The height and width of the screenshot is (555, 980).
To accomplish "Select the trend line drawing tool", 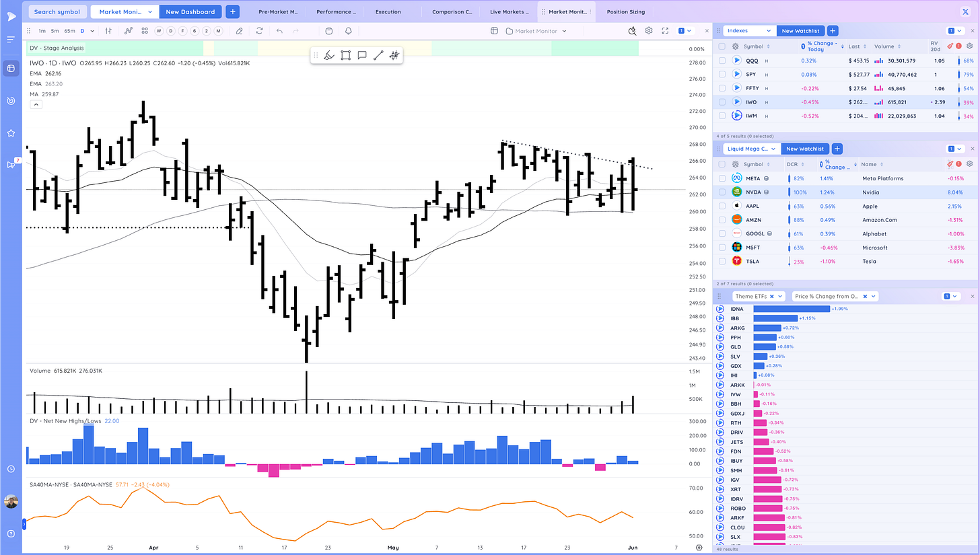I will tap(378, 55).
